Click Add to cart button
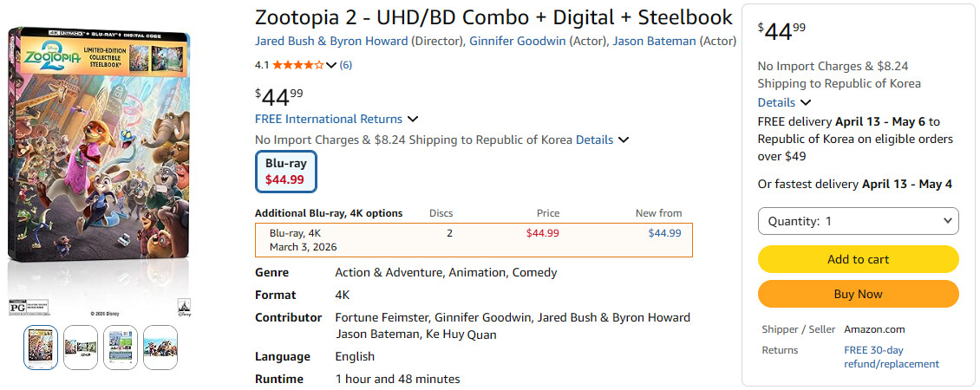980x390 pixels. click(x=858, y=259)
